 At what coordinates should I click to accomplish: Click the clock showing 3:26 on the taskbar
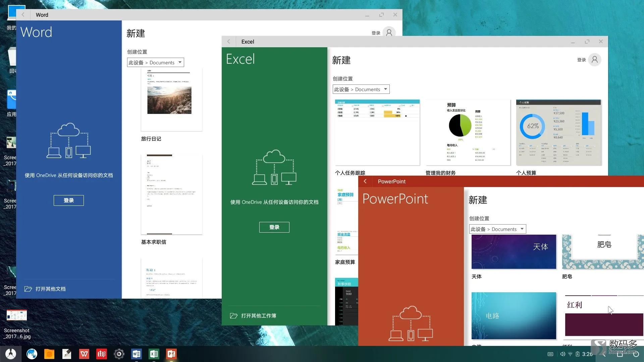(587, 354)
